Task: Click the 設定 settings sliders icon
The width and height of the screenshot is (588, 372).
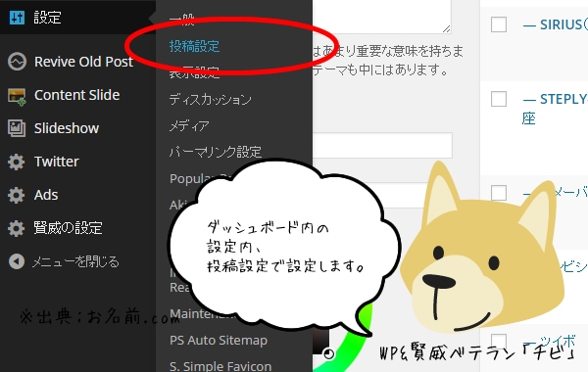Action: (17, 18)
